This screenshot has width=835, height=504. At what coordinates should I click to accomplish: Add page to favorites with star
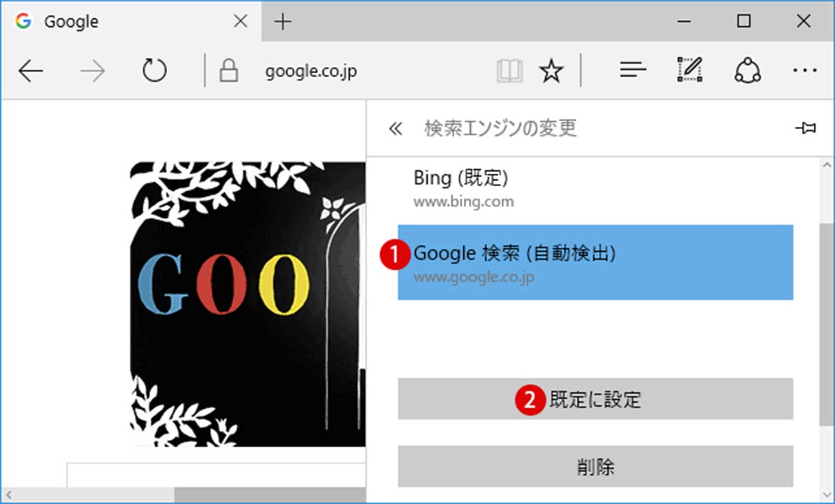[551, 70]
